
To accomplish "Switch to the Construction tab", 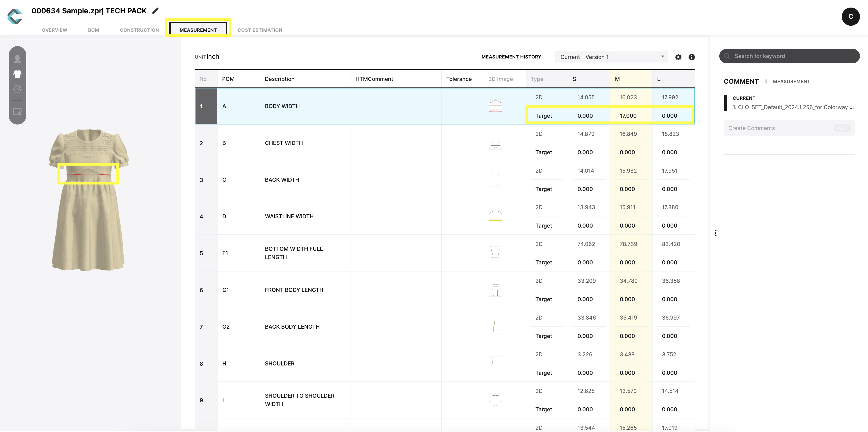I will pos(139,30).
